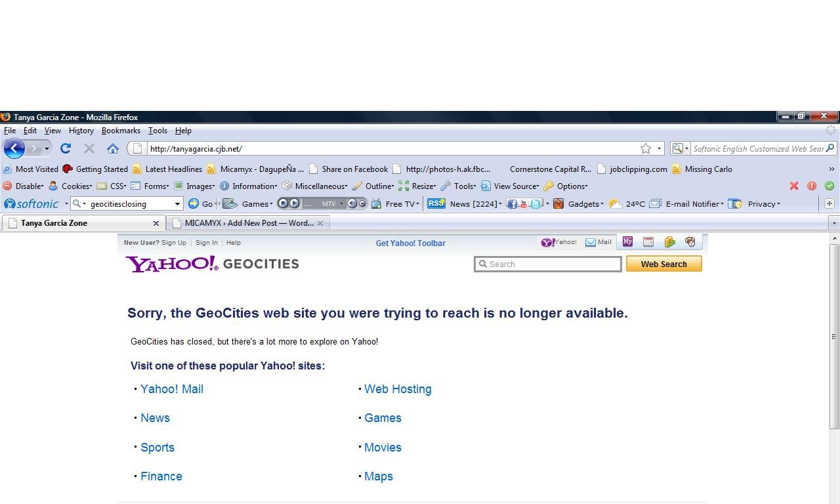Open the News [2224] RSS dropdown
The height and width of the screenshot is (504, 840).
point(465,203)
